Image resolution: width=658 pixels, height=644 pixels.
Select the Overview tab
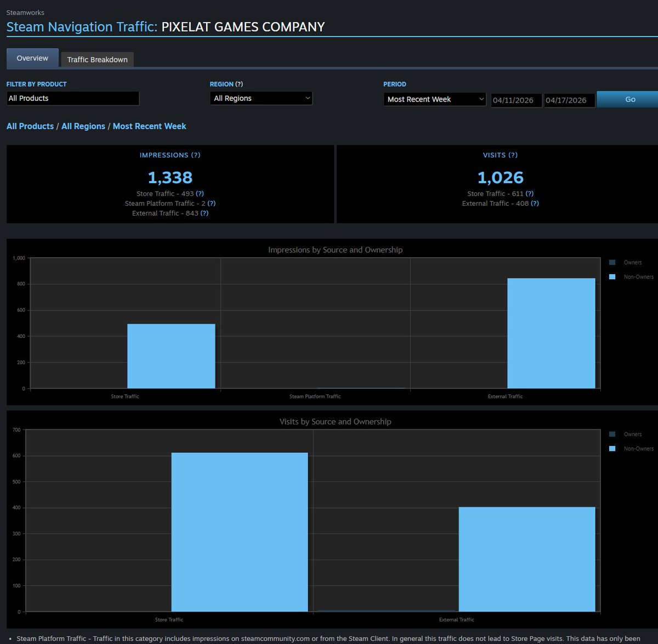(32, 58)
